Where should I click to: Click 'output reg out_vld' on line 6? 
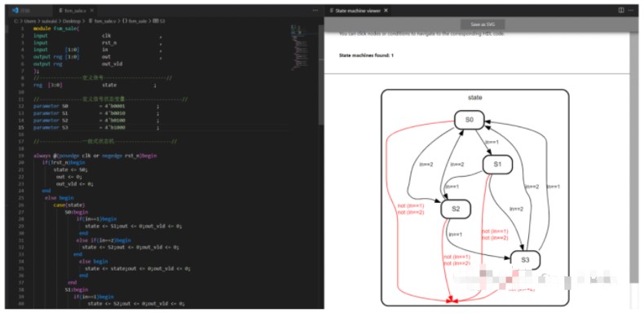click(78, 64)
